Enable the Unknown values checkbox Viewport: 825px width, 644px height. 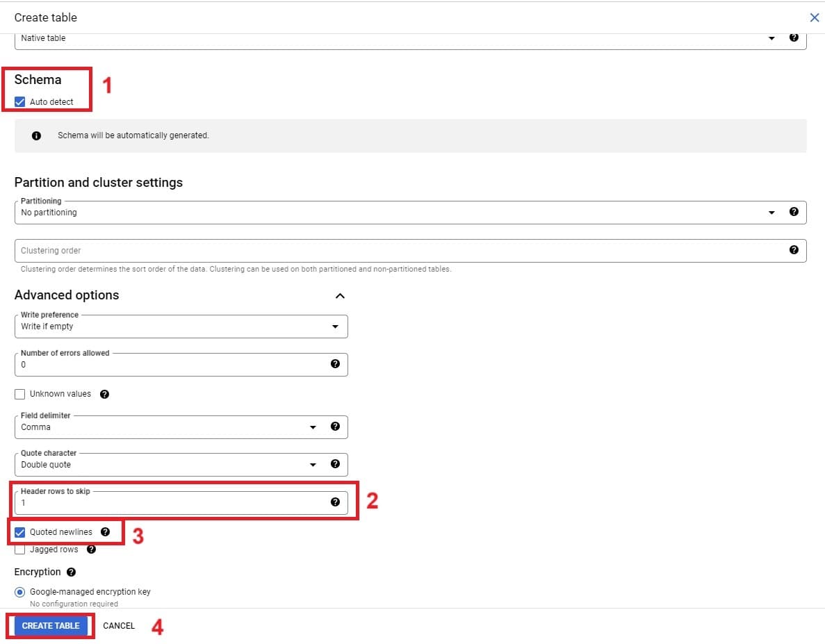pyautogui.click(x=20, y=395)
